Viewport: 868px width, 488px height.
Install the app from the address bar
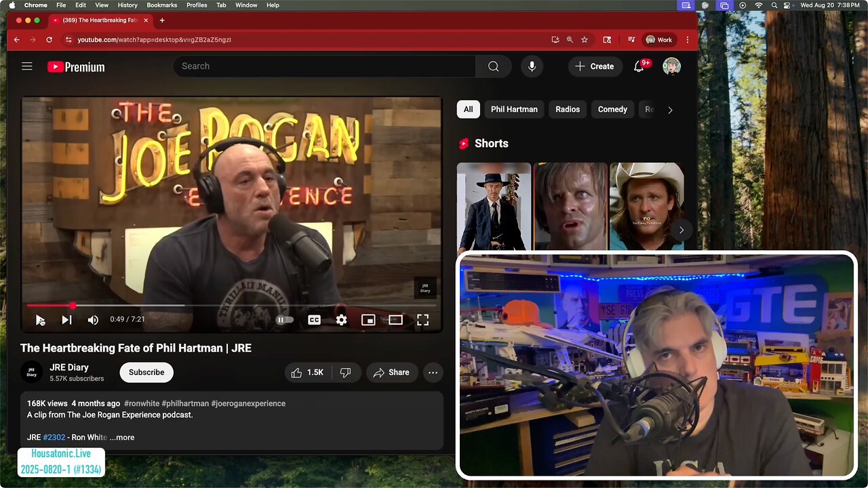(555, 40)
